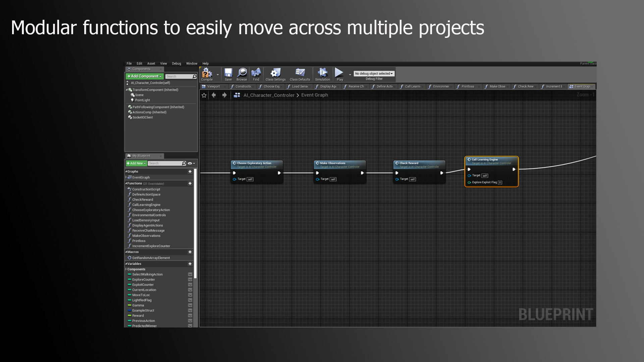Click the back navigation arrow in graph

point(214,95)
